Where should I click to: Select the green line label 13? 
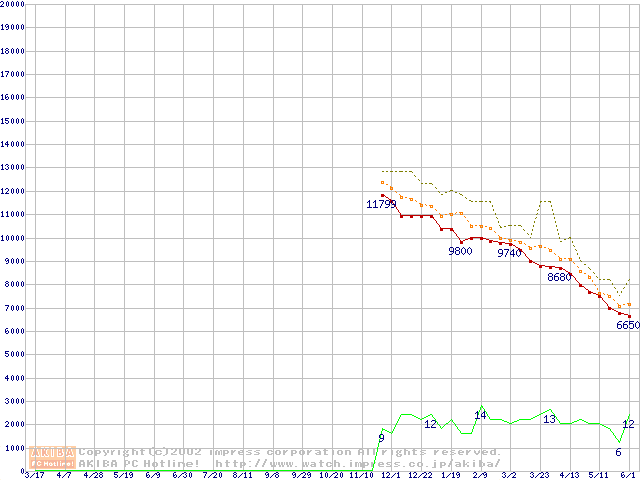(549, 419)
